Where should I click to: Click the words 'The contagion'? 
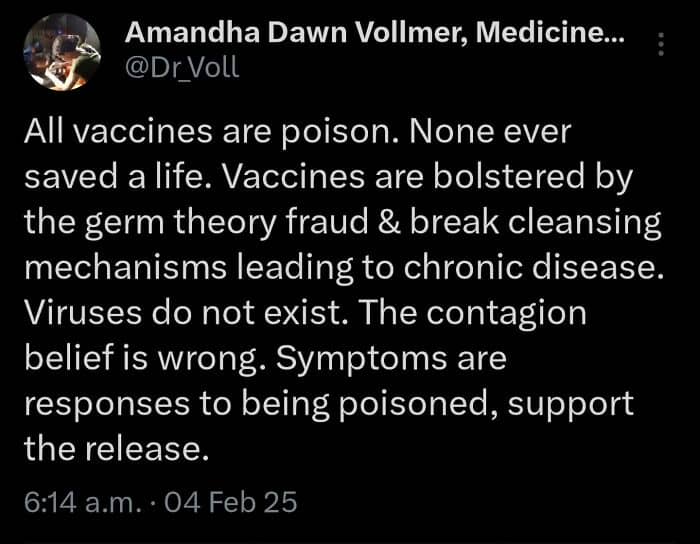pos(473,313)
